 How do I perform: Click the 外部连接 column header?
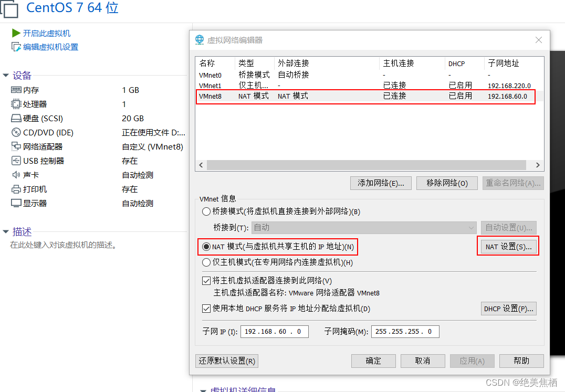327,63
